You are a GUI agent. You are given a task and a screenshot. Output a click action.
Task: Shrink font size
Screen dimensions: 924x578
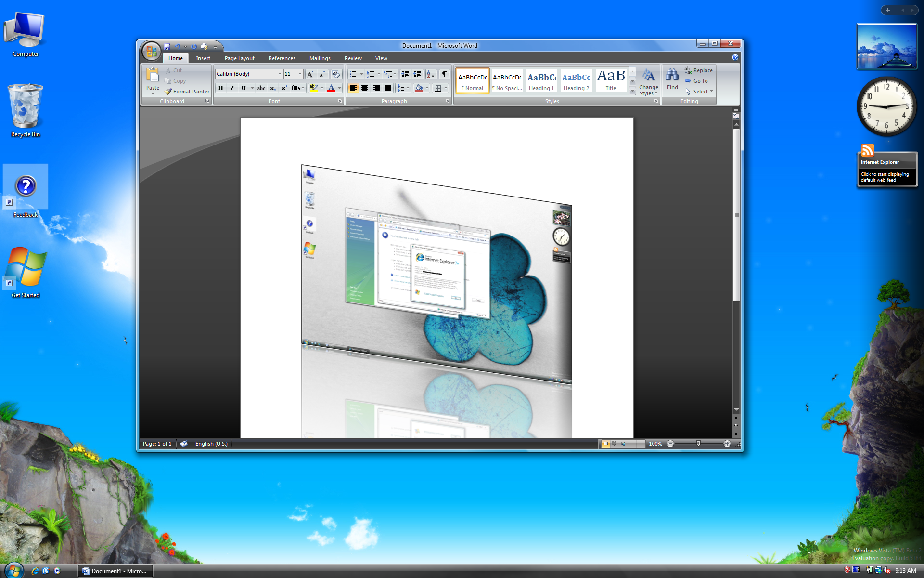tap(322, 74)
